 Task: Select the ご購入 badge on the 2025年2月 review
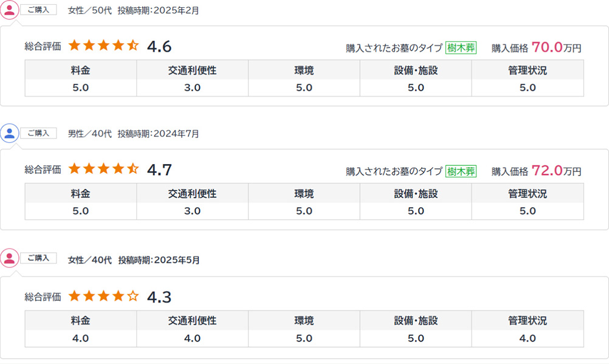(38, 10)
